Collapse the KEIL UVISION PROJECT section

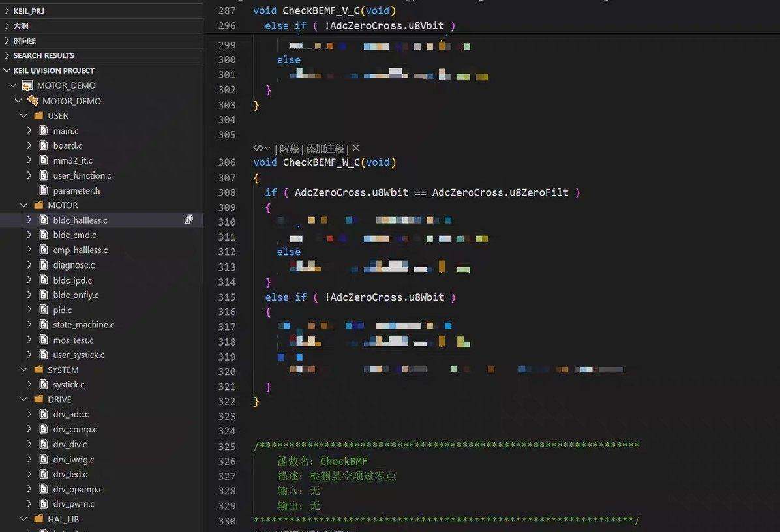[x=7, y=70]
